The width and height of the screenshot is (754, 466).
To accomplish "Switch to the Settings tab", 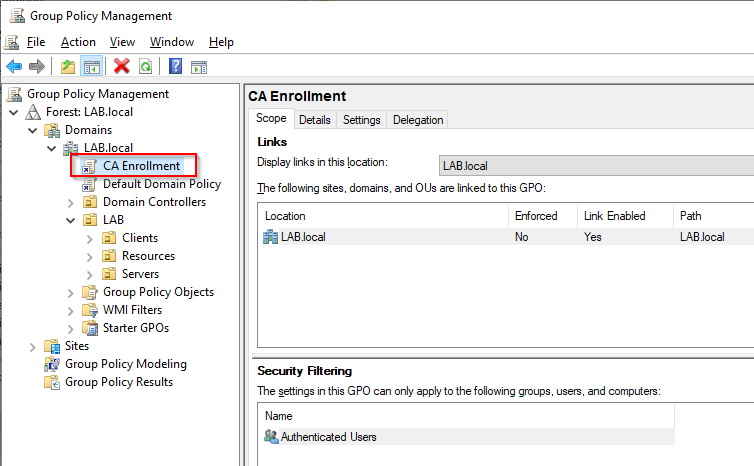I will (x=362, y=120).
